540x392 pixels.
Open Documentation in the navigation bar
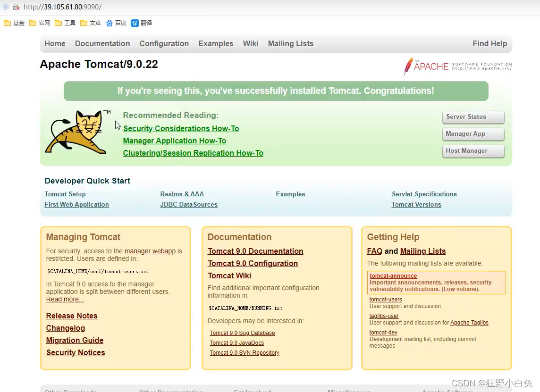pyautogui.click(x=102, y=44)
